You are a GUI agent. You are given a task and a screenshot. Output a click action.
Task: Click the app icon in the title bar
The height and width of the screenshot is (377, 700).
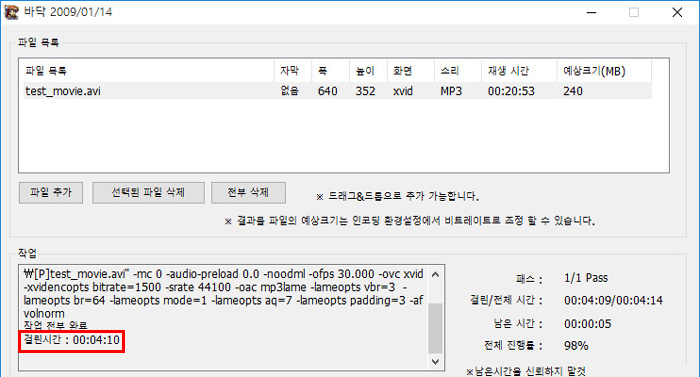coord(11,12)
